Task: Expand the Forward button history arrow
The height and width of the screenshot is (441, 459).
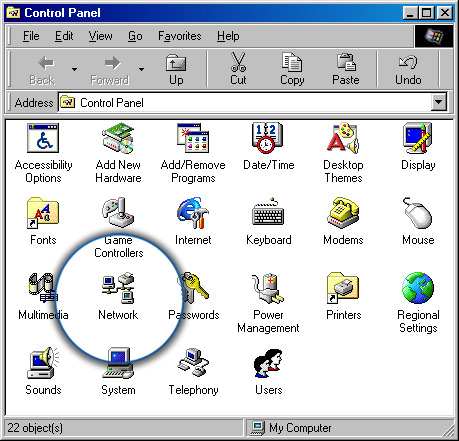Action: click(142, 69)
